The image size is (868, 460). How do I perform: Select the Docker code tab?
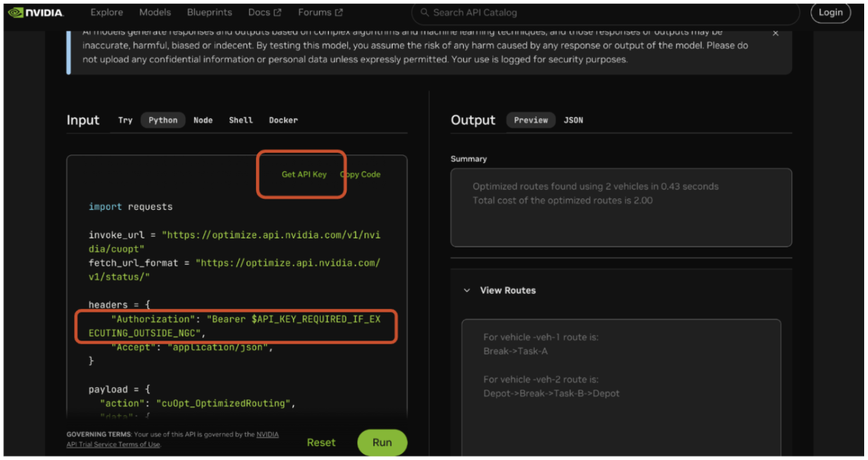pos(283,120)
